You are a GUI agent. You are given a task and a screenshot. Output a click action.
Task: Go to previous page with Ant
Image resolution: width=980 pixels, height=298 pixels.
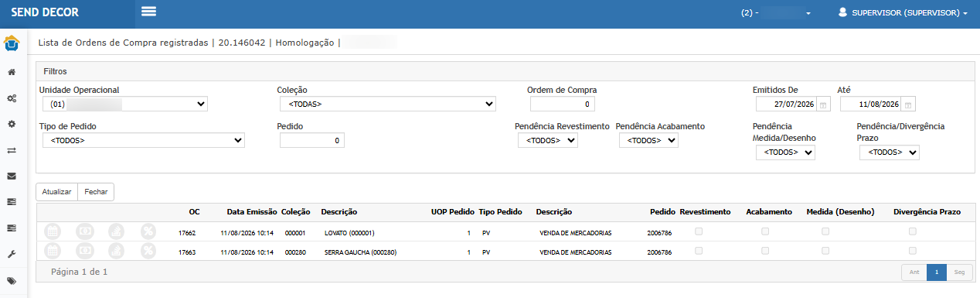coord(914,272)
